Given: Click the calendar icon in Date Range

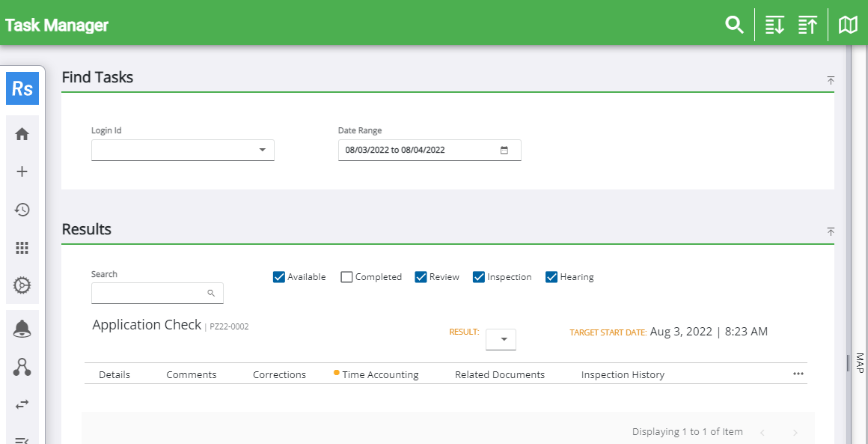Looking at the screenshot, I should (504, 150).
